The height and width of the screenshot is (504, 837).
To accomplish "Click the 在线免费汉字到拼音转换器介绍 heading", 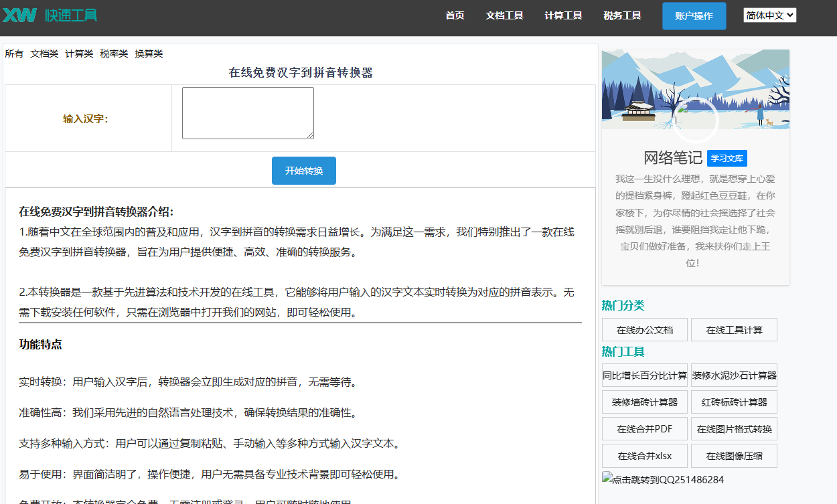I will tap(96, 212).
